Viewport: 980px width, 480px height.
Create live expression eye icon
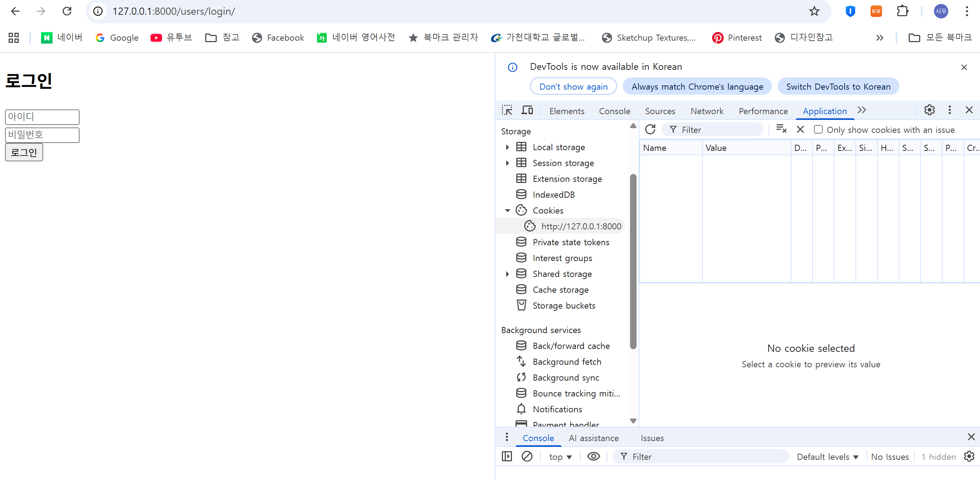593,457
